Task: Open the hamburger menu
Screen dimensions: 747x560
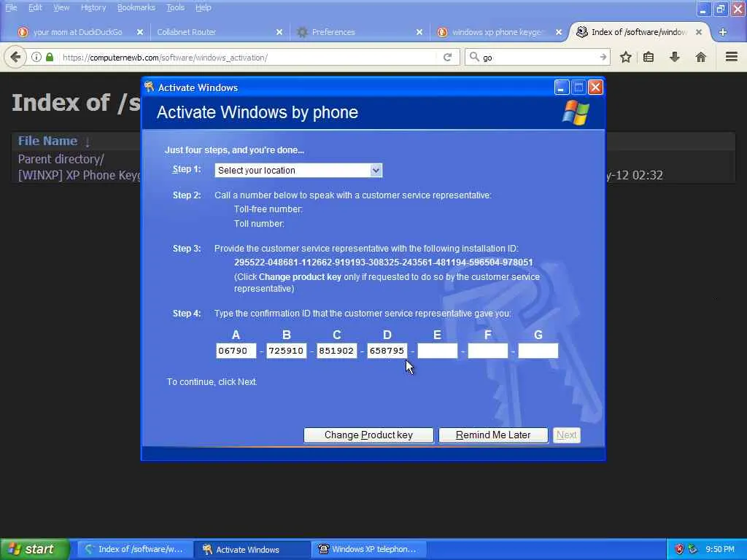Action: click(732, 57)
